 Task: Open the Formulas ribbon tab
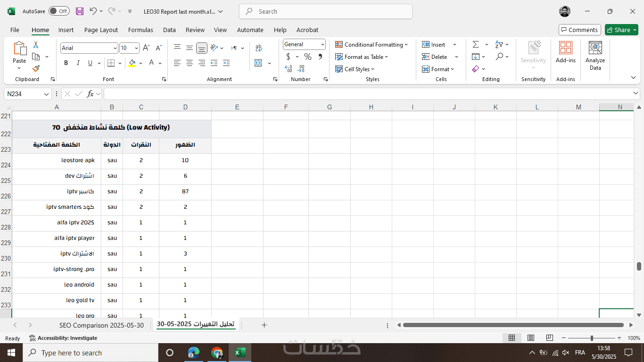(x=140, y=30)
